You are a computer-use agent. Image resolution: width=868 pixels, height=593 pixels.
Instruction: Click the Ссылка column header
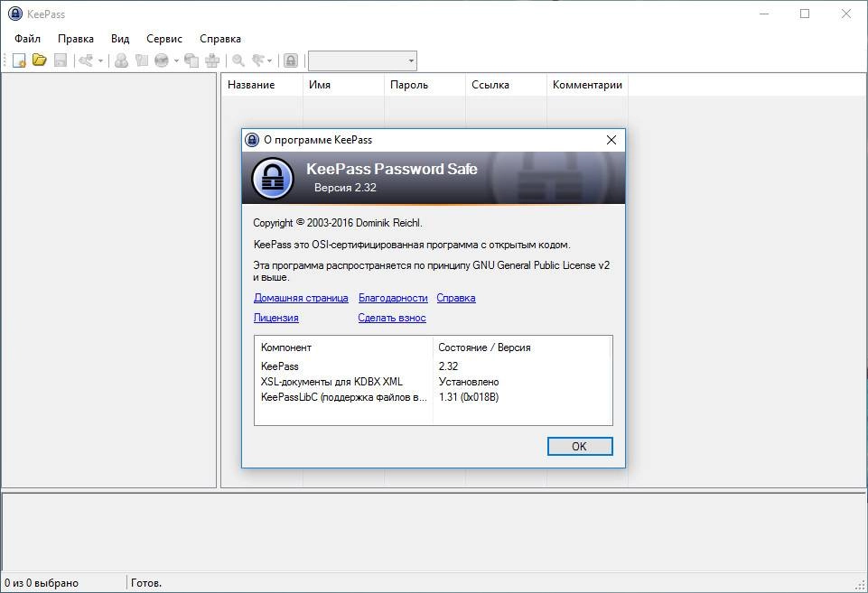[x=506, y=85]
